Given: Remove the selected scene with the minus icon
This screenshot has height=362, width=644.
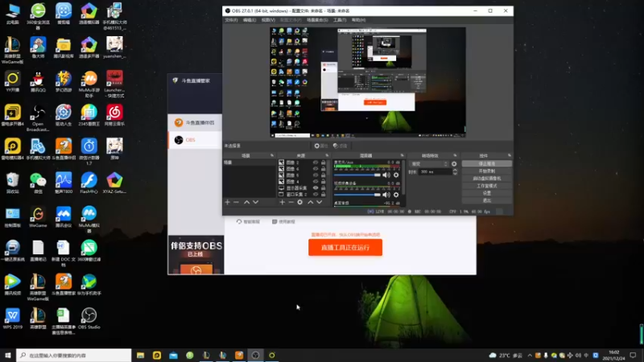Looking at the screenshot, I should tap(236, 202).
